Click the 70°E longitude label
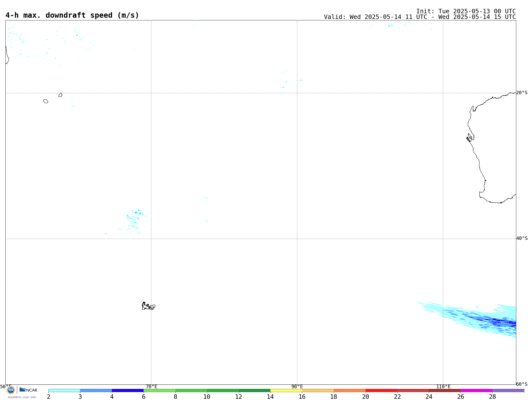This screenshot has width=532, height=400. coord(151,386)
